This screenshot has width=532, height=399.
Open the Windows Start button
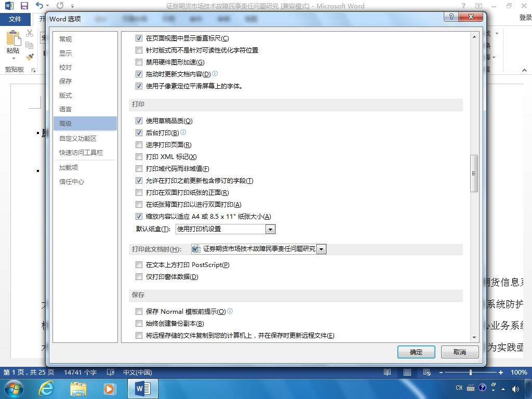click(14, 389)
